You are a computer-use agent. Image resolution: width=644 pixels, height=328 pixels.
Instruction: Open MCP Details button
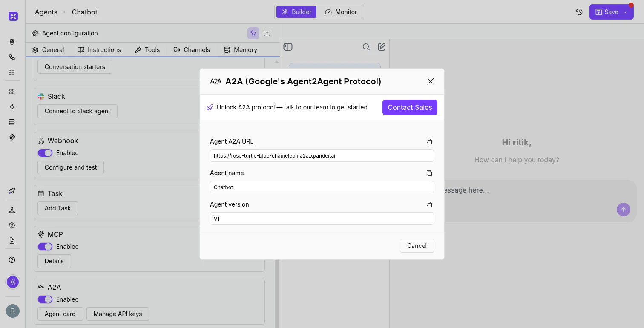[x=54, y=261]
